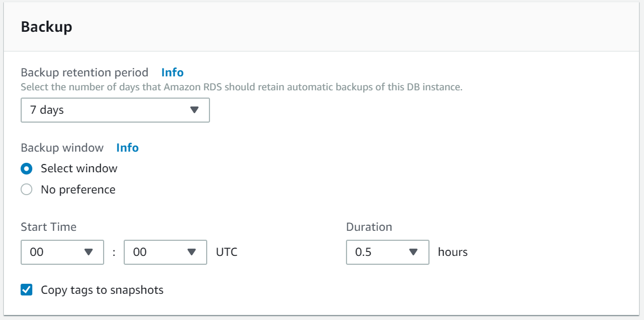Viewport: 644px width, 320px height.
Task: Click the Duration dropdown arrow icon
Action: (x=413, y=252)
